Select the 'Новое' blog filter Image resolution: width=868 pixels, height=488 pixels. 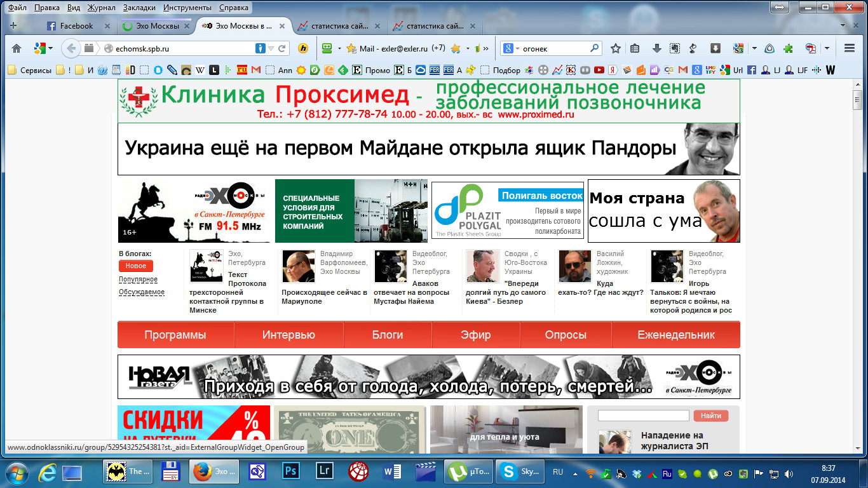tap(135, 266)
